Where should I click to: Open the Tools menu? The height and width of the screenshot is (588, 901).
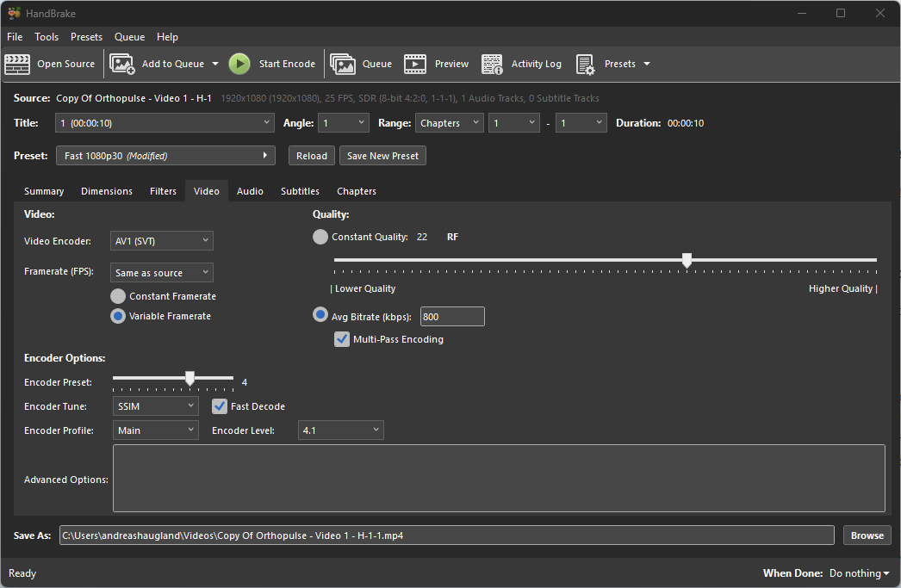47,37
